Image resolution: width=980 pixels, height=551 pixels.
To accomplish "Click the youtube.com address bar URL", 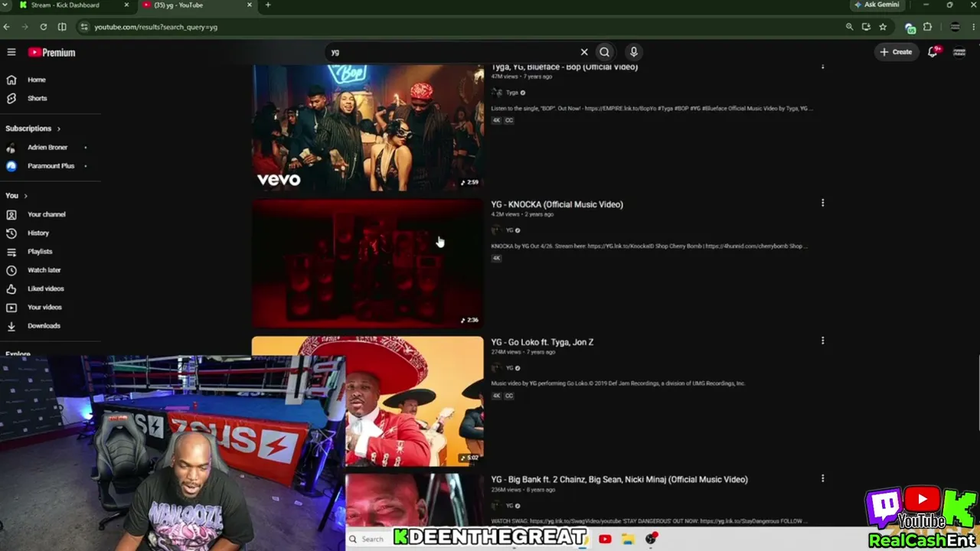I will point(156,27).
